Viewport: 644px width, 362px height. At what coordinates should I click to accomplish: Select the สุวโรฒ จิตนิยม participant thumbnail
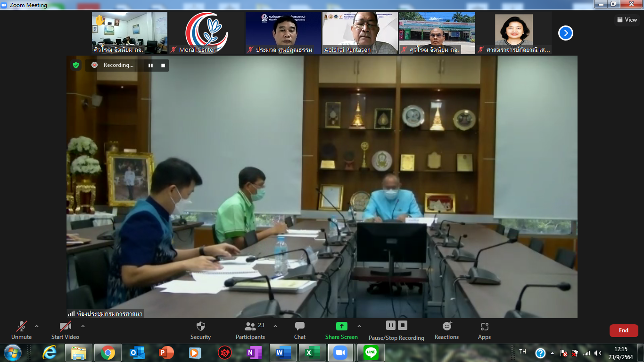tap(437, 33)
